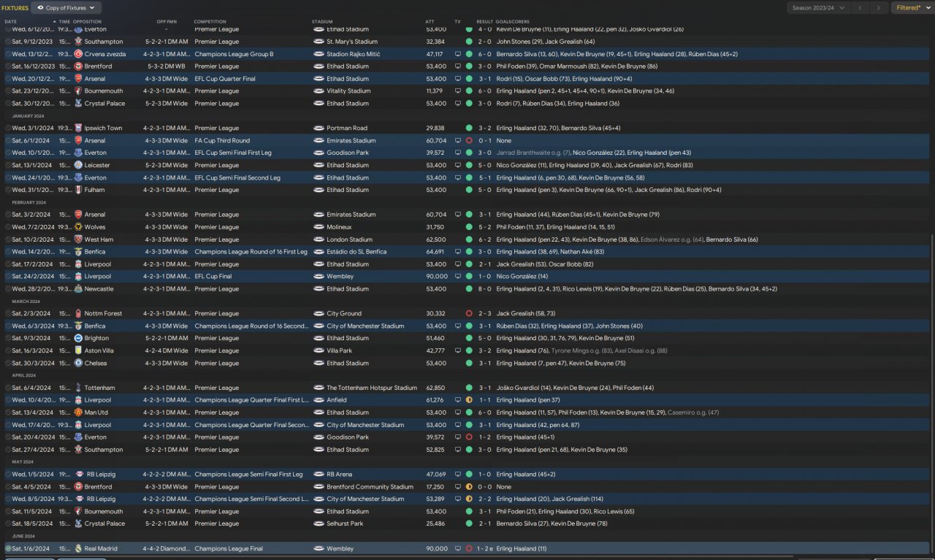
Task: Click the Crvena zvezda club crest
Action: pos(78,54)
